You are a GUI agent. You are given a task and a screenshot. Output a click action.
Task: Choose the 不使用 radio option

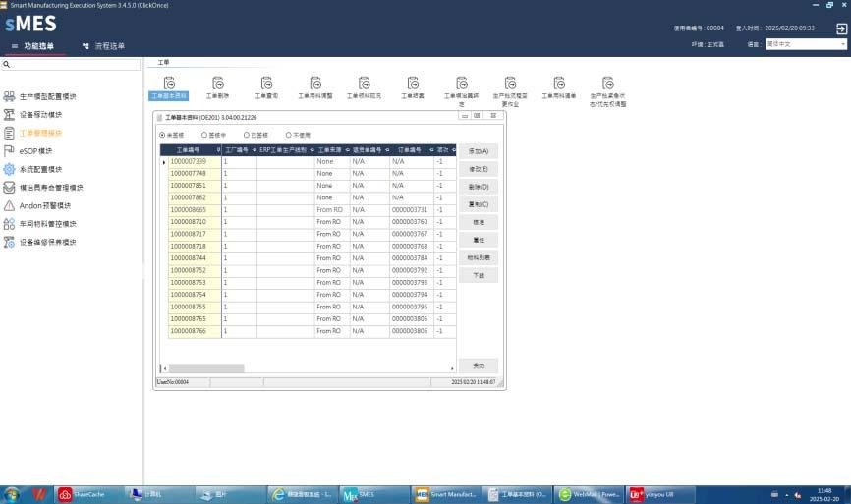coord(289,135)
